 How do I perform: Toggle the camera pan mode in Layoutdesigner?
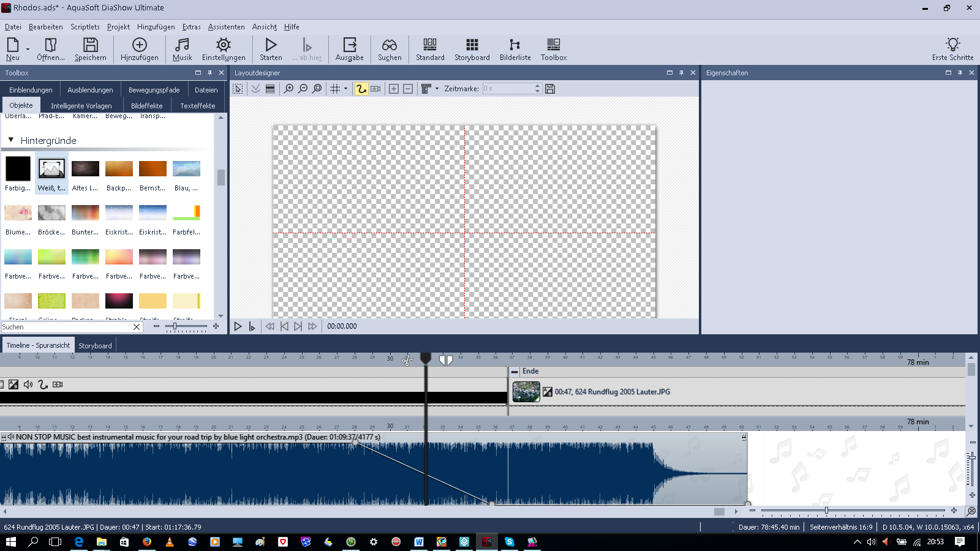[x=375, y=89]
